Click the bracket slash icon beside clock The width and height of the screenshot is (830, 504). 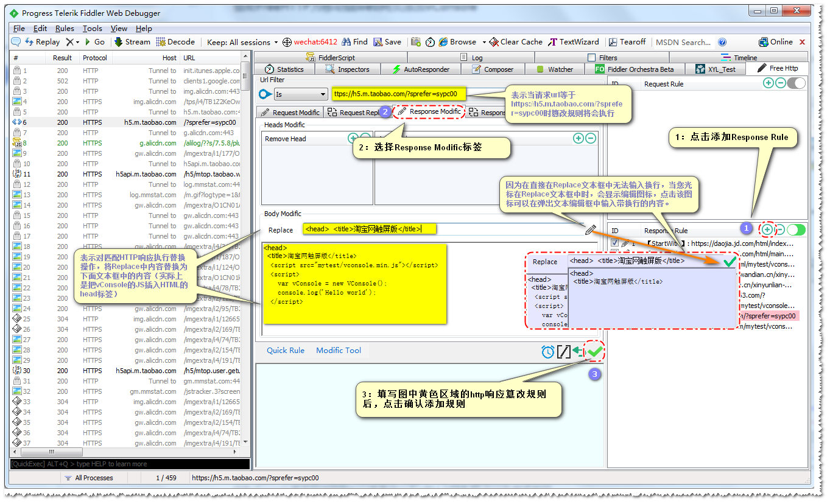[x=564, y=351]
